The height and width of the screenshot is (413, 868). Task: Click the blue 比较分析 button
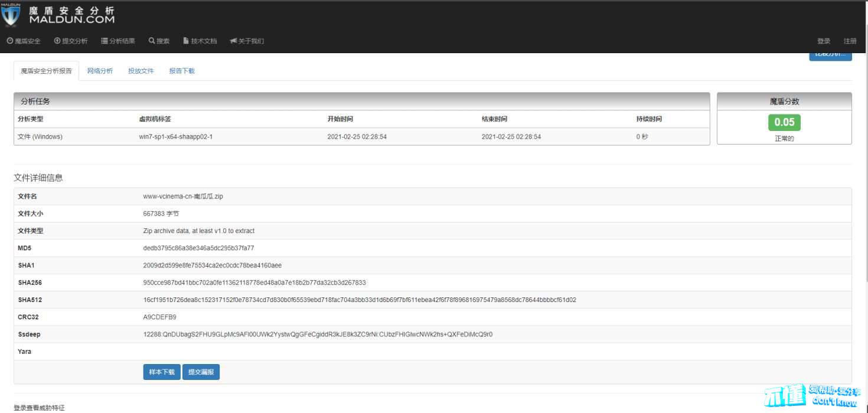[x=830, y=55]
